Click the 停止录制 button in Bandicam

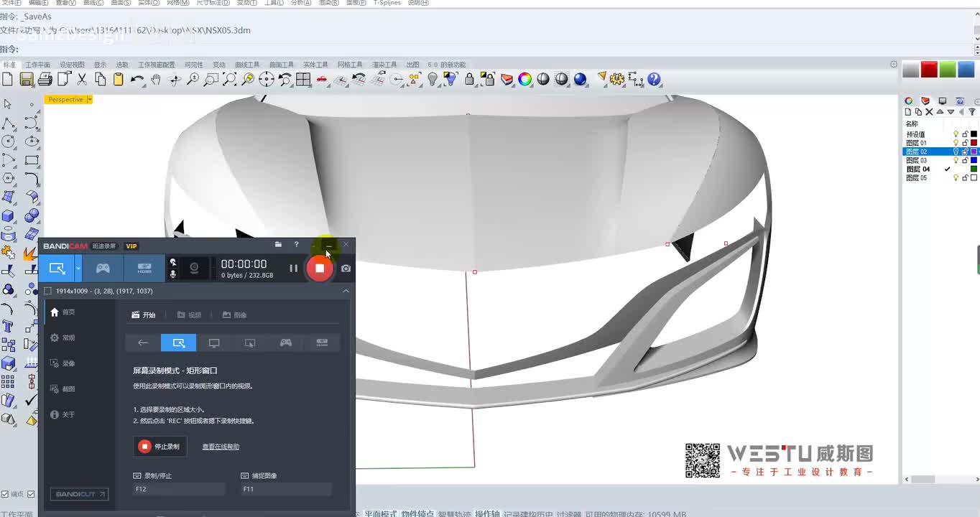pyautogui.click(x=160, y=447)
